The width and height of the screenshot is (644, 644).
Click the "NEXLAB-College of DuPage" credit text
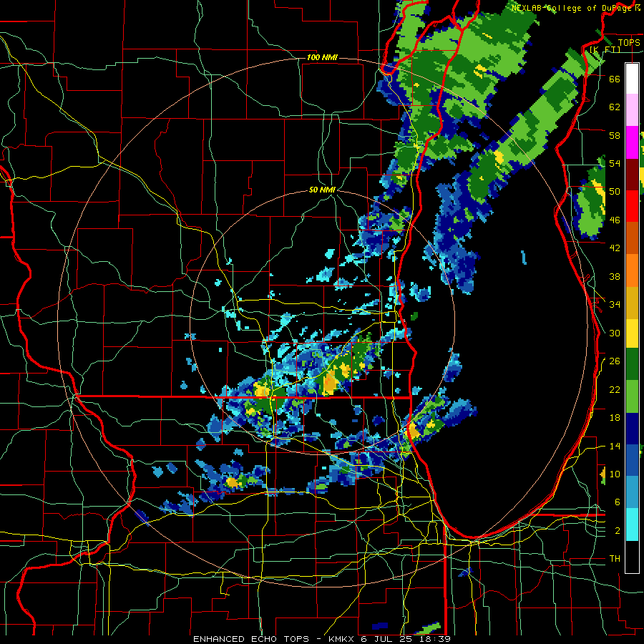pyautogui.click(x=572, y=8)
